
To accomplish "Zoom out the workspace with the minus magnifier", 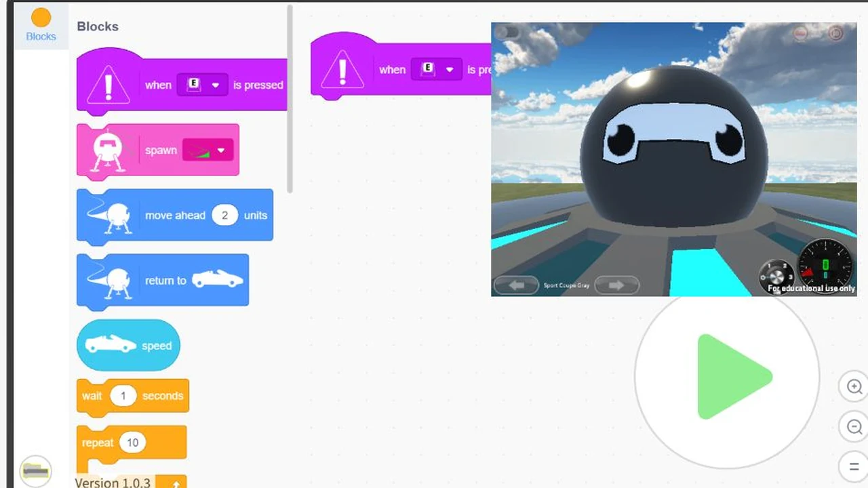I will pos(854,427).
